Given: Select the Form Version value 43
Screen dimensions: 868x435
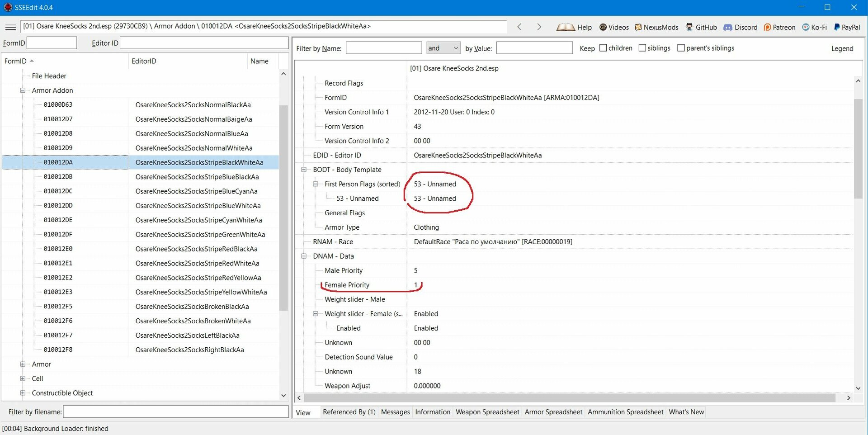Looking at the screenshot, I should (x=417, y=127).
